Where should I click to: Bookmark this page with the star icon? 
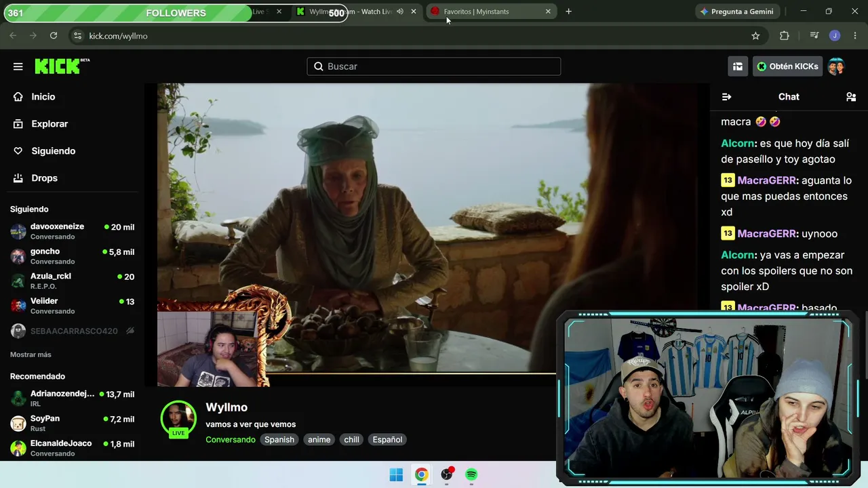coord(755,36)
